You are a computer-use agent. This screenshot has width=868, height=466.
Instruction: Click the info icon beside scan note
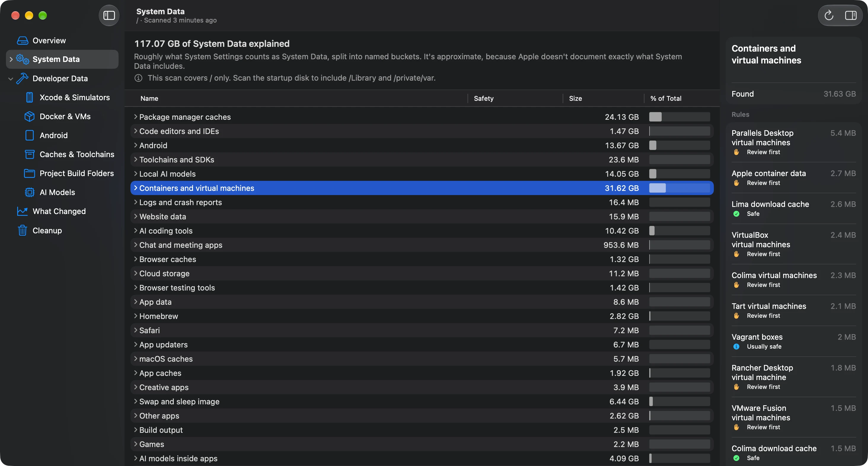tap(138, 78)
